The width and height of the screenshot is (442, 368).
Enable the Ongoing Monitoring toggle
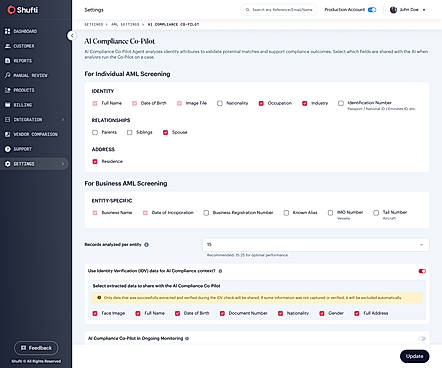coord(422,338)
